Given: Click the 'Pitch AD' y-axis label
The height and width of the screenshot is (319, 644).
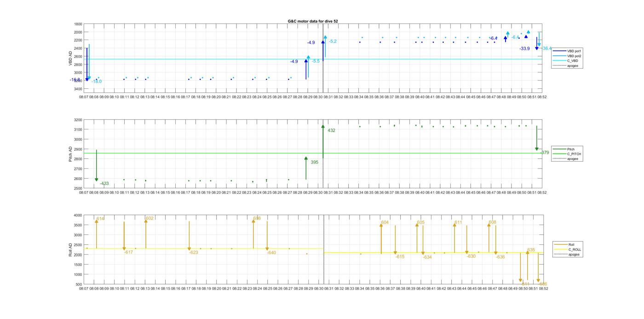Looking at the screenshot, I should click(x=70, y=154).
